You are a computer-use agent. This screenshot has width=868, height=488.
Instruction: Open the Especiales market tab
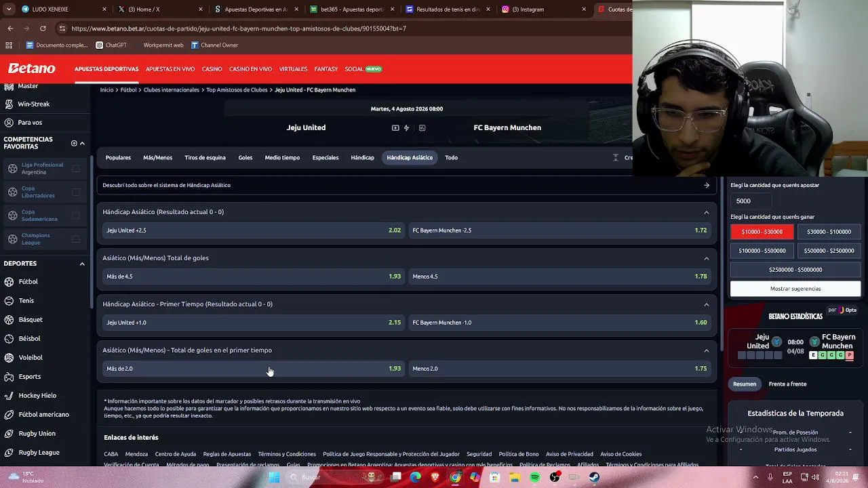point(325,158)
